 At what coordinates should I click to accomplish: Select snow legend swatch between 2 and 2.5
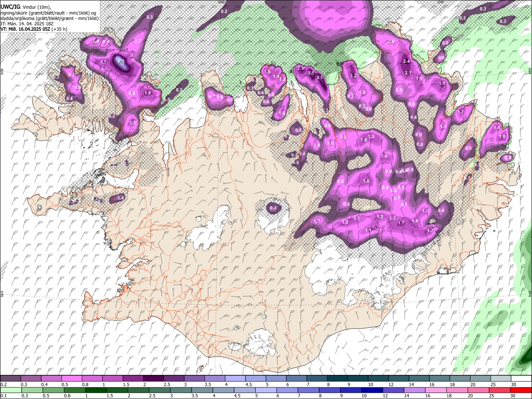tap(153, 379)
